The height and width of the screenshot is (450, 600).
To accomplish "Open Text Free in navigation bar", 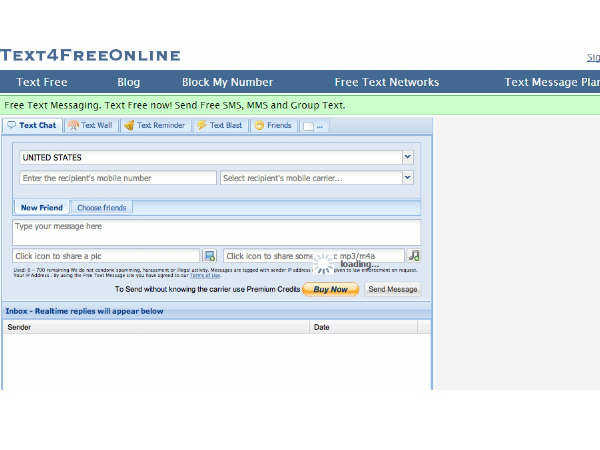I will pos(42,82).
